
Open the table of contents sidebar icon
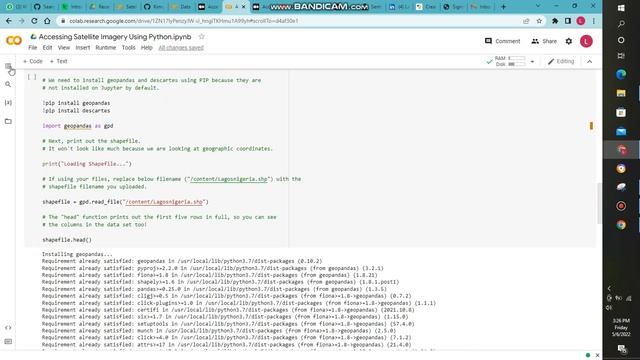click(x=8, y=66)
